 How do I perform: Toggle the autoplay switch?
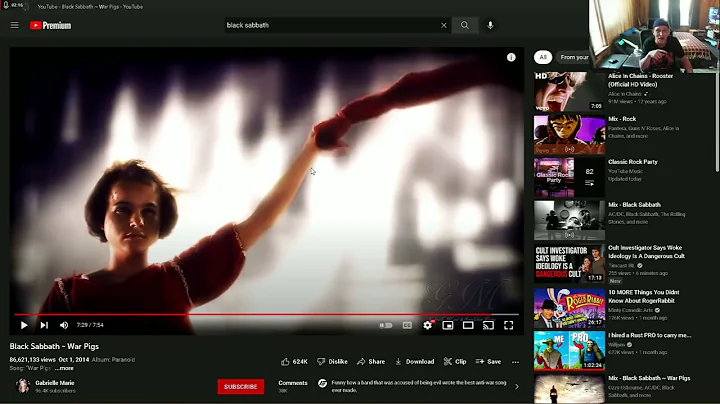click(386, 325)
